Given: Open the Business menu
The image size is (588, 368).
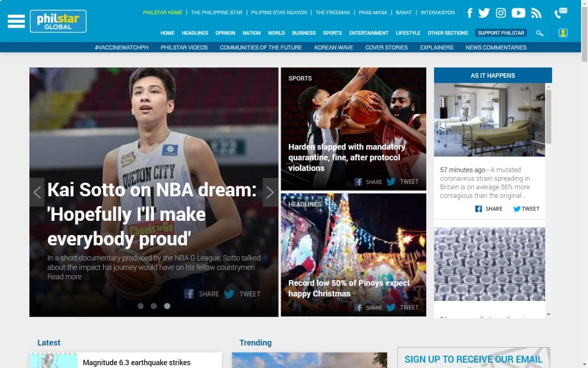Looking at the screenshot, I should [304, 33].
